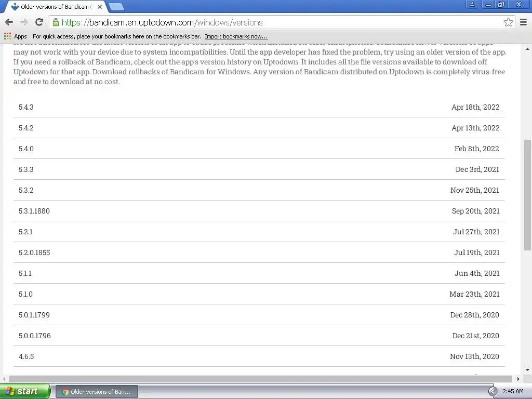Click the date Sep 20th, 2021

pyautogui.click(x=476, y=211)
